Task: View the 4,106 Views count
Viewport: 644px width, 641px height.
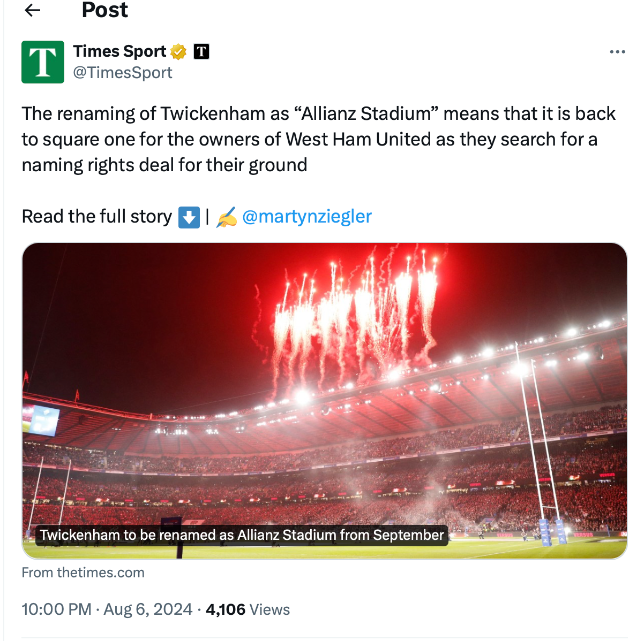Action: pyautogui.click(x=248, y=609)
